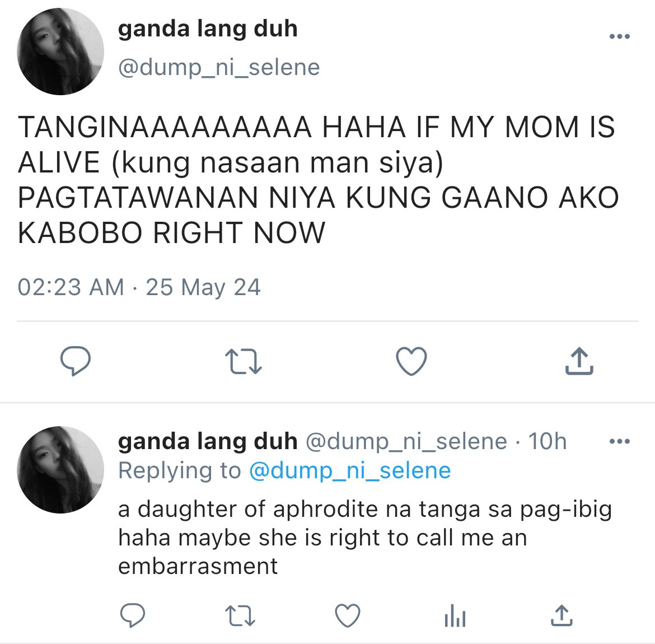Retweet the main tweet

(243, 362)
